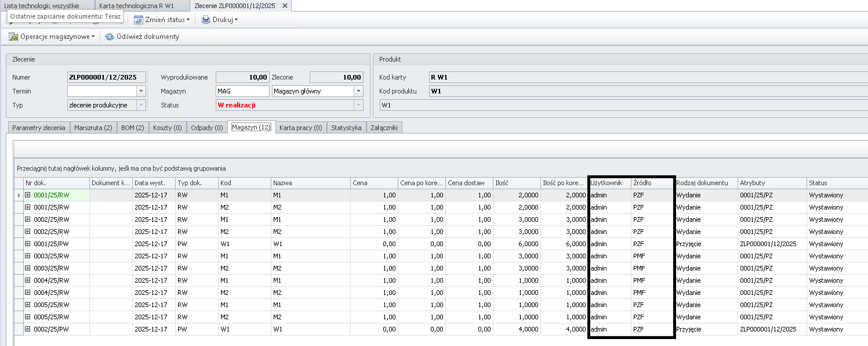Switch to the Marszruta (2) tab
The height and width of the screenshot is (346, 868).
click(x=93, y=128)
